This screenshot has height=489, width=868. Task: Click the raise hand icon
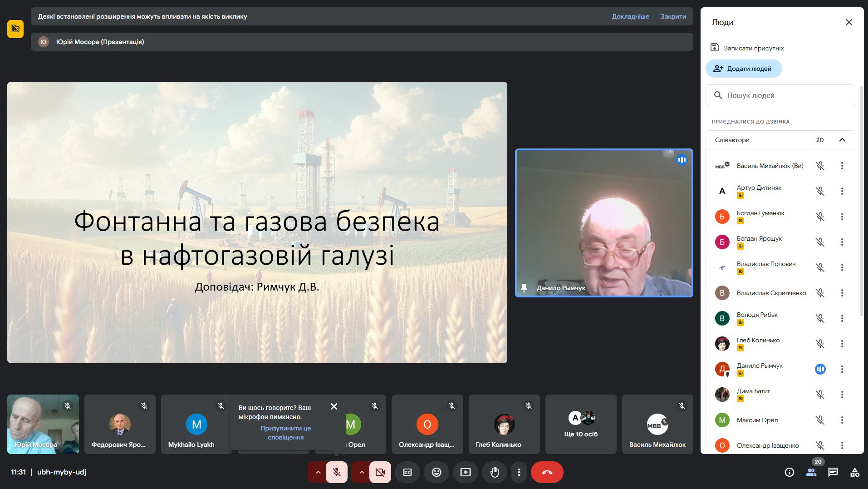click(x=494, y=472)
